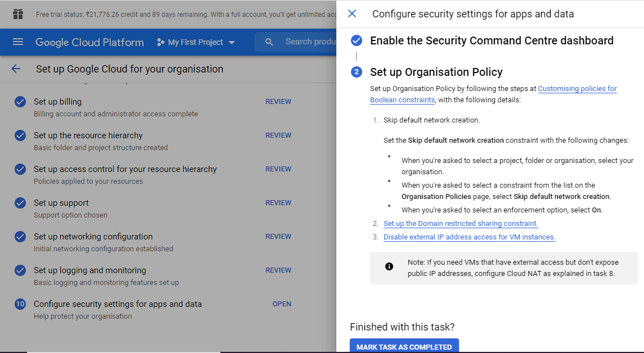This screenshot has height=353, width=644.
Task: Click the step 2 number badge
Action: 357,73
